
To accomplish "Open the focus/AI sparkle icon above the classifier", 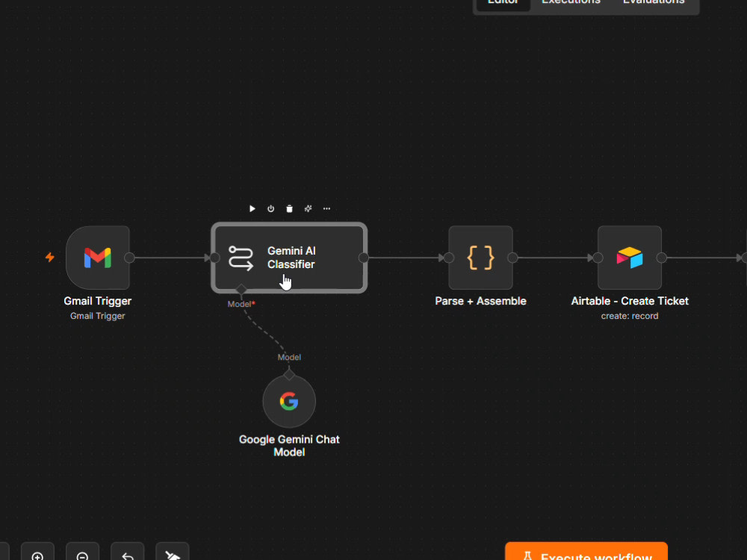I will tap(309, 208).
